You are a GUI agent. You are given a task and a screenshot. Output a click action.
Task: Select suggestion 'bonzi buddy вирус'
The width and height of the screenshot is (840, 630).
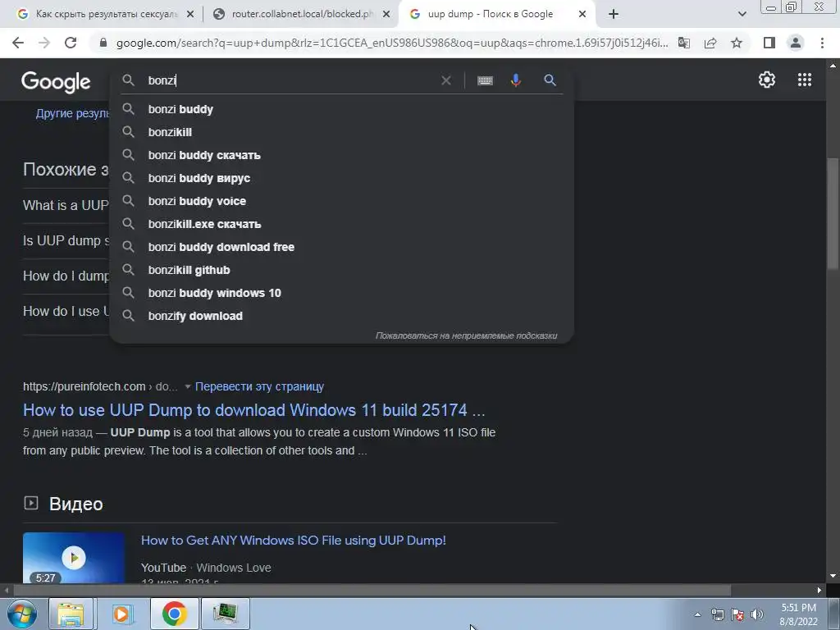(342, 178)
